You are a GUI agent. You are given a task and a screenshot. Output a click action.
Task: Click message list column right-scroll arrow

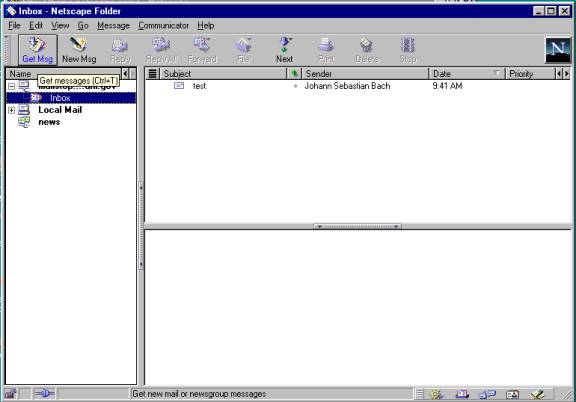pyautogui.click(x=566, y=74)
